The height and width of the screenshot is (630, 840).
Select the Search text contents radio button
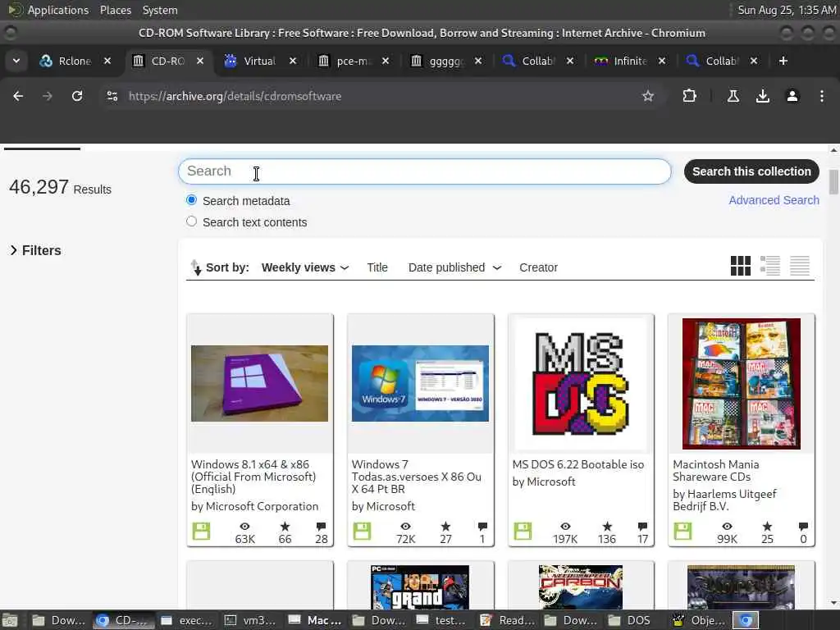pos(191,221)
